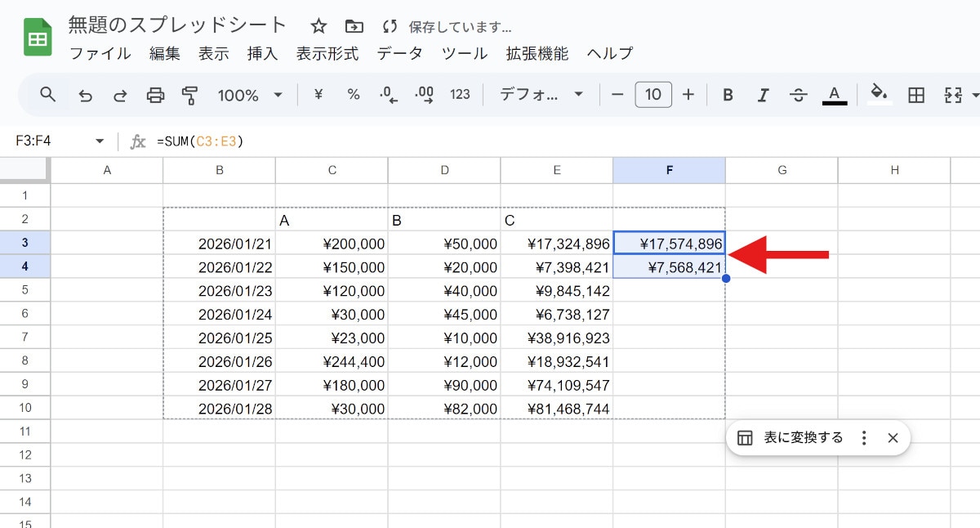The image size is (980, 528).
Task: Select the paint format roller icon
Action: click(189, 96)
